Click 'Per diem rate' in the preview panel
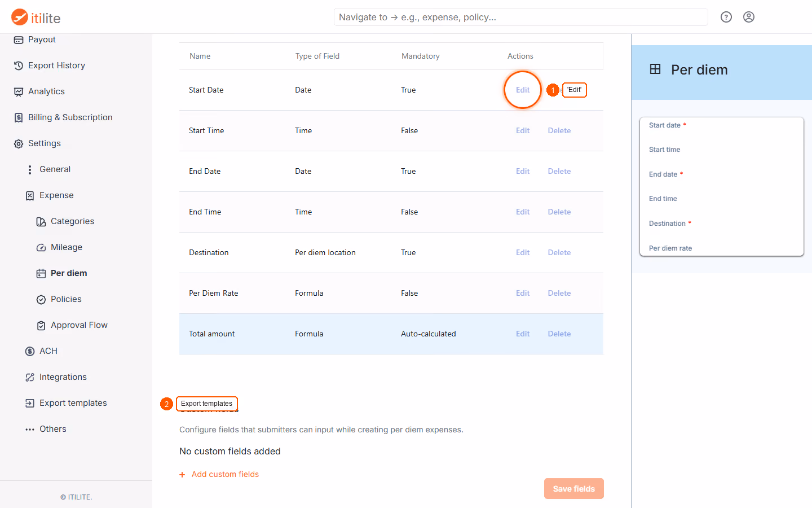Viewport: 812px width, 508px height. coord(670,248)
